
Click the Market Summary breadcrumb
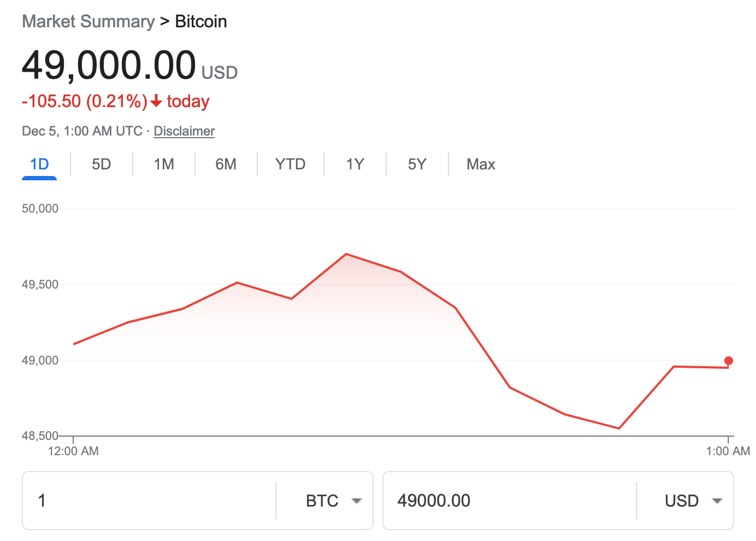point(88,22)
